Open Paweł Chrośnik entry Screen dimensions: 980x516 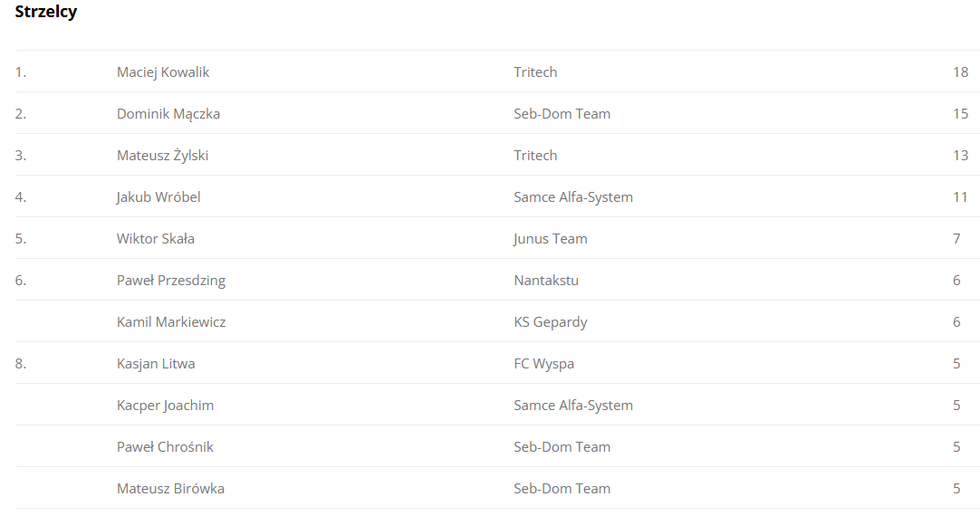point(165,446)
